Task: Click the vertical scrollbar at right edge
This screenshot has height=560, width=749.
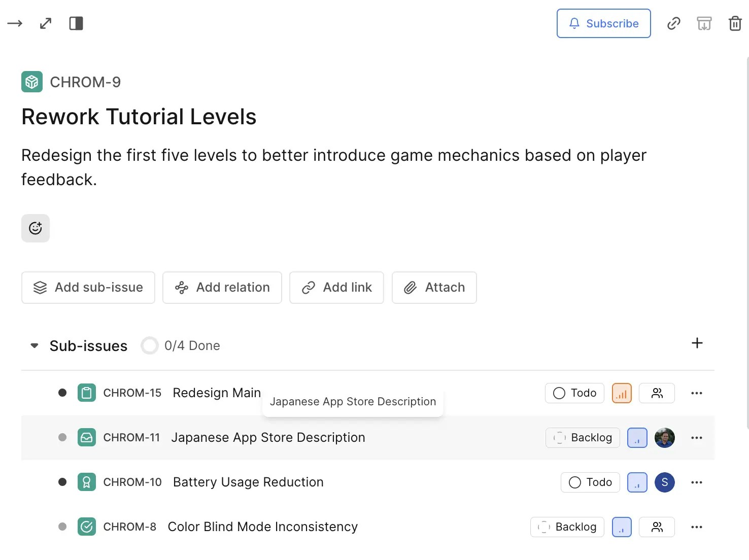Action: tap(747, 243)
